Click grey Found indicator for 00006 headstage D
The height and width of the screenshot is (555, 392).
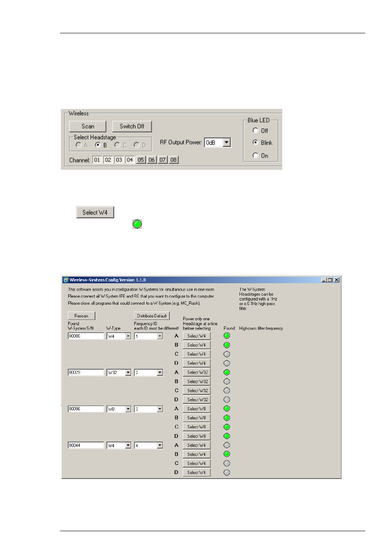(227, 363)
